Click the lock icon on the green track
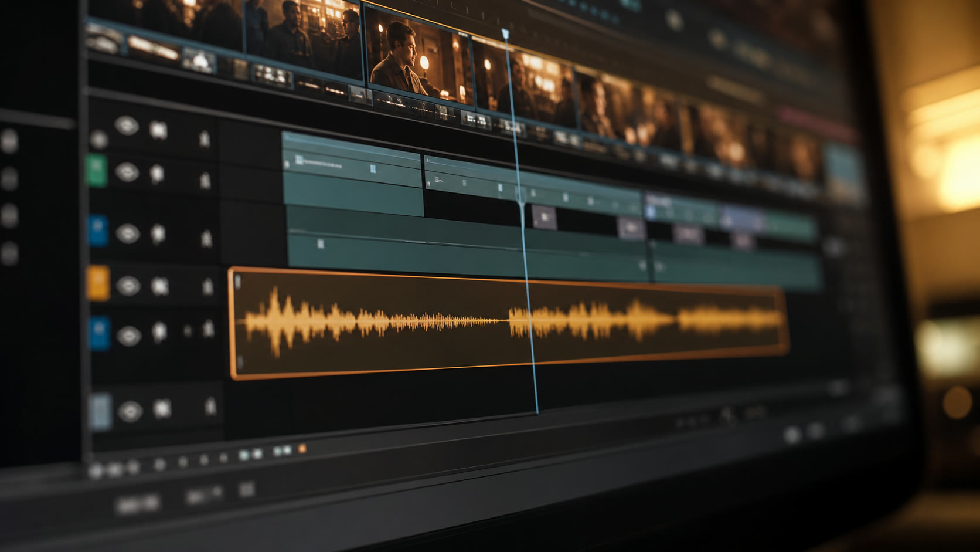The image size is (980, 552). click(205, 180)
